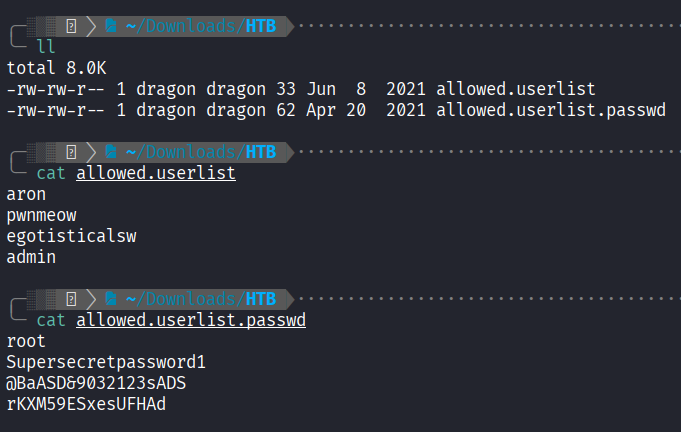Click the folder icon in the first prompt
The height and width of the screenshot is (432, 681).
click(x=111, y=26)
